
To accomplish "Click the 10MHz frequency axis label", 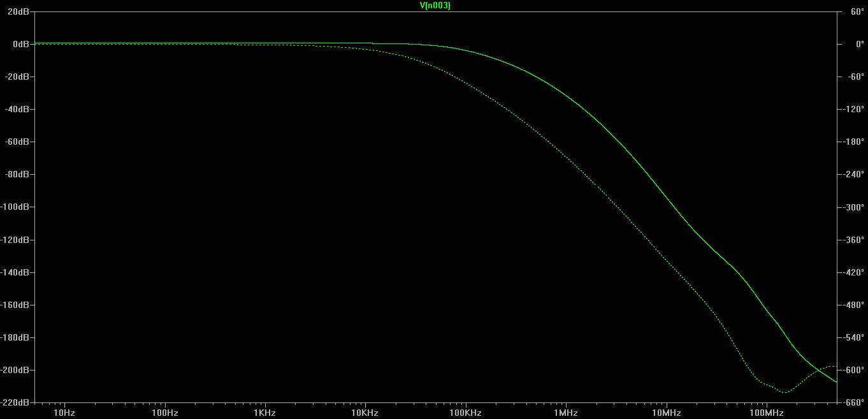I will [666, 413].
